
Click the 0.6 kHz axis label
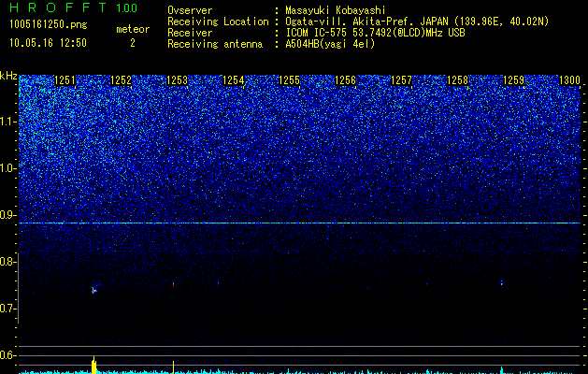click(7, 355)
